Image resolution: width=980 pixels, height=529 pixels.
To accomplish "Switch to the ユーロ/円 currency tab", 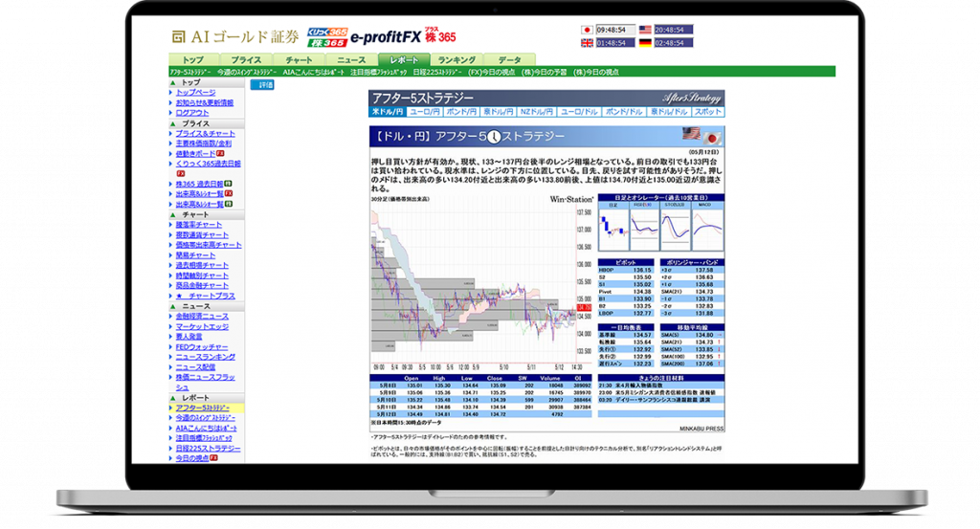I will click(x=424, y=112).
